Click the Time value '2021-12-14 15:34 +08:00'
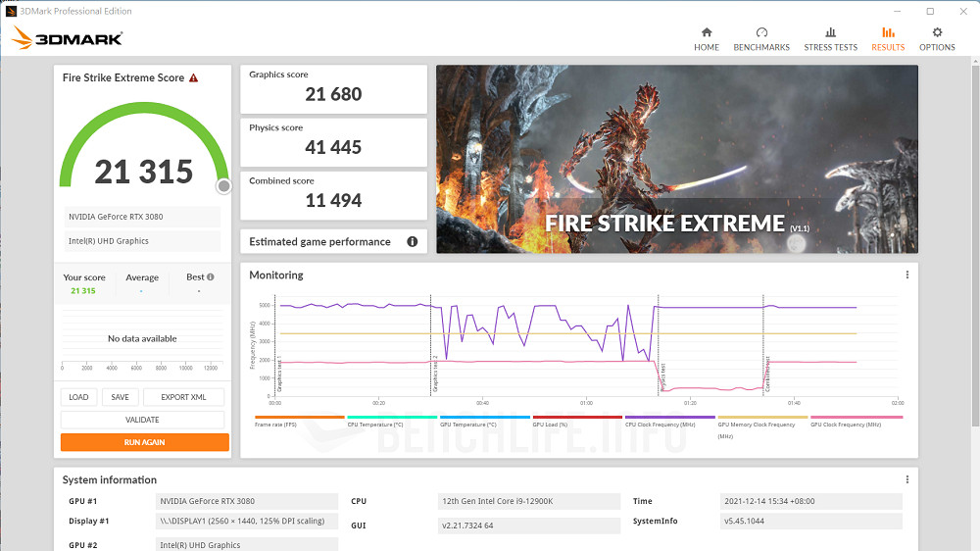This screenshot has height=551, width=980. (x=810, y=501)
